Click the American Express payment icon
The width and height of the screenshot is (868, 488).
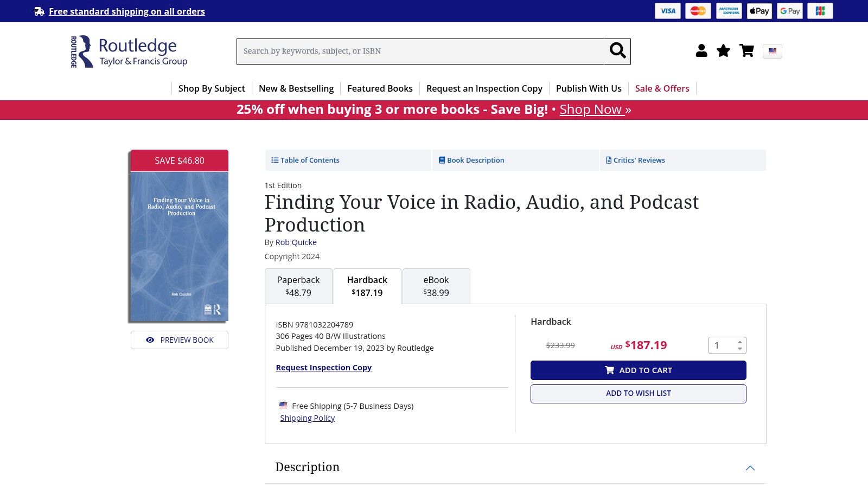729,11
